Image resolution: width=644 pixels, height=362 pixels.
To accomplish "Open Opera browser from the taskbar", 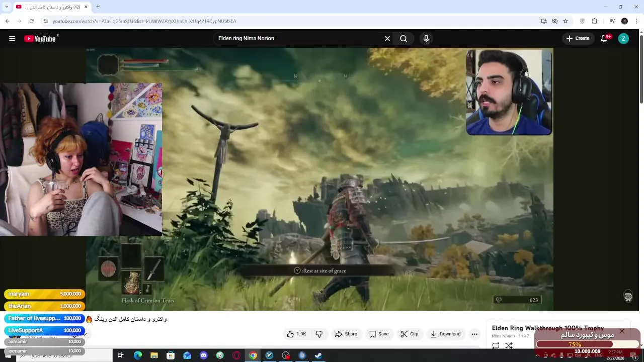I will [236, 355].
